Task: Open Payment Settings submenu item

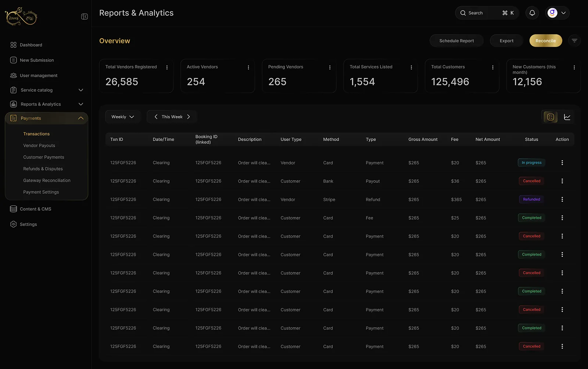Action: click(x=41, y=192)
